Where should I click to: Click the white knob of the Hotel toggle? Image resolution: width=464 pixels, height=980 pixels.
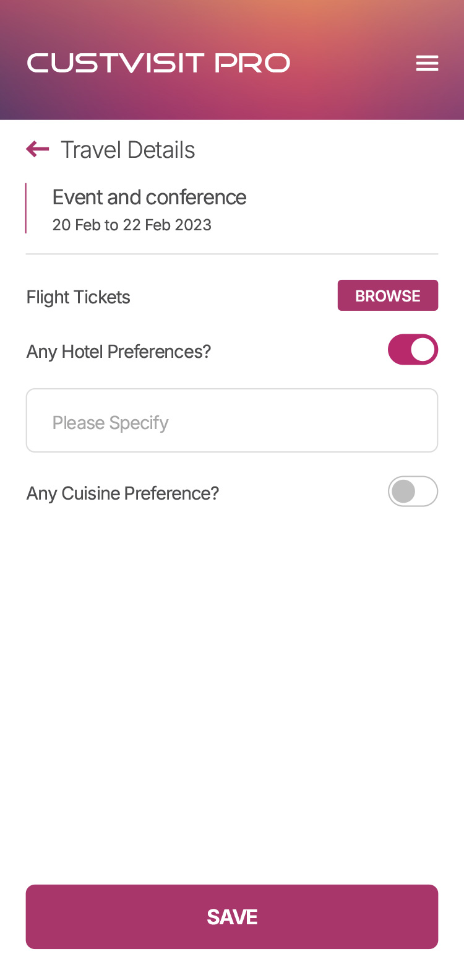tap(423, 350)
